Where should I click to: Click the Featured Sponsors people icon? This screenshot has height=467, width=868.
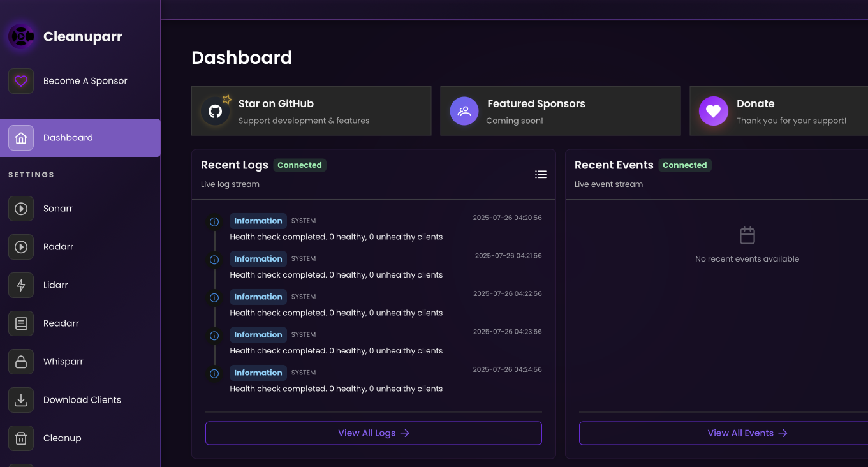tap(464, 110)
